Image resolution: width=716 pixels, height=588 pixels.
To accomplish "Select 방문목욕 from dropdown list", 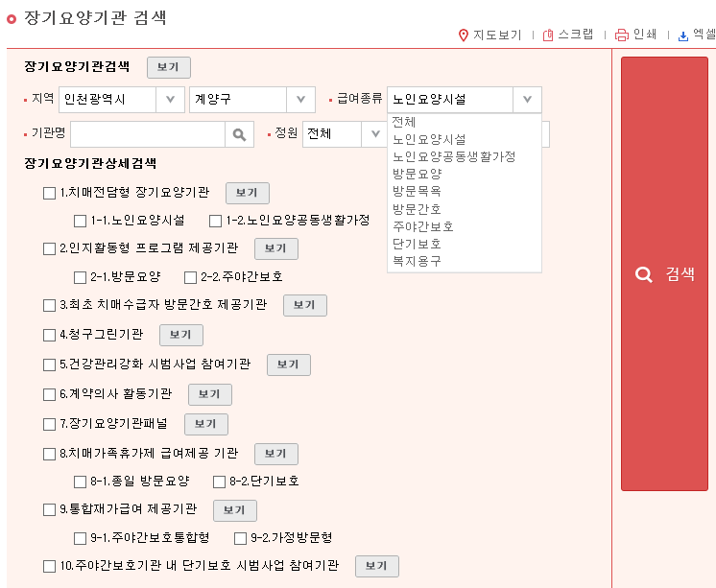I will point(464,191).
